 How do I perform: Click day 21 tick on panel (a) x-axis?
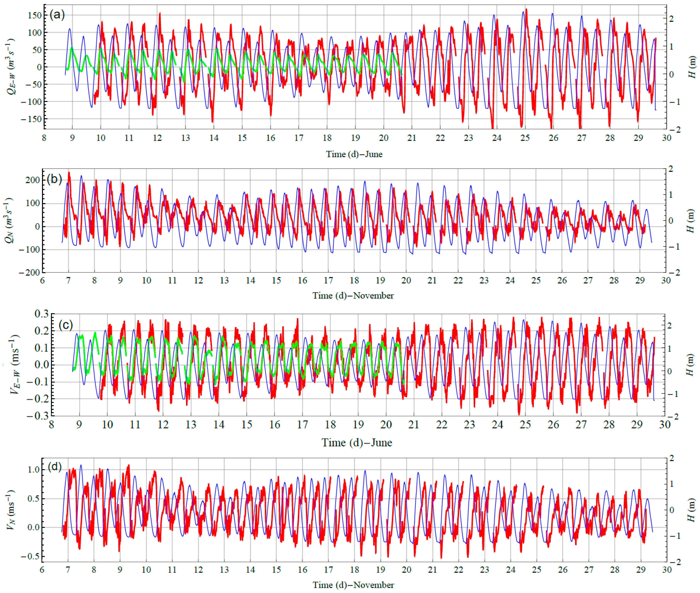[412, 138]
